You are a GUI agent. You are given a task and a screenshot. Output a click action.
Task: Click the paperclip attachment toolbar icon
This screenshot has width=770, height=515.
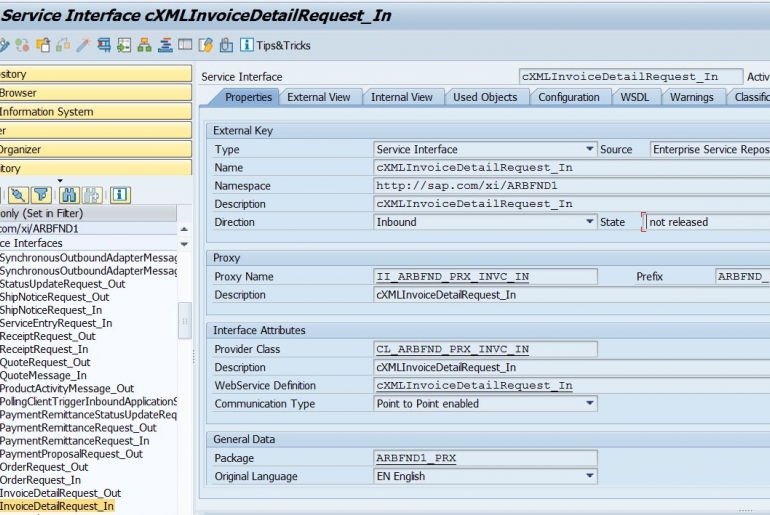point(226,45)
